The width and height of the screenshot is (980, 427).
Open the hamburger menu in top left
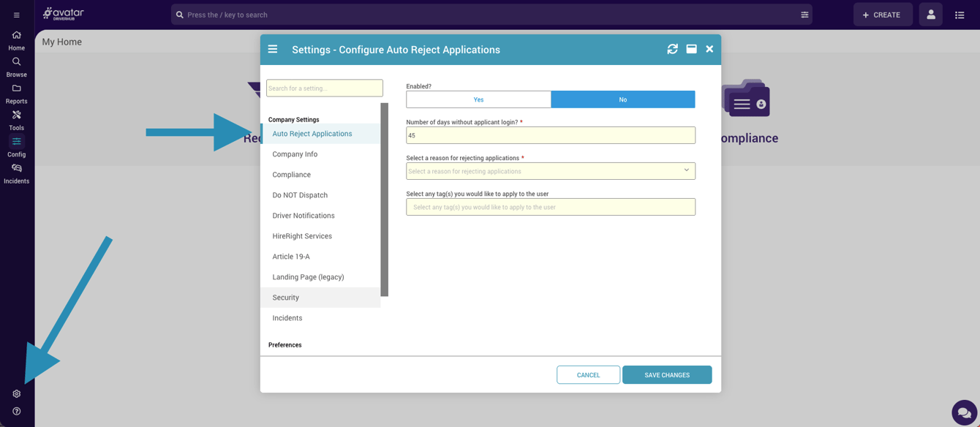tap(16, 15)
